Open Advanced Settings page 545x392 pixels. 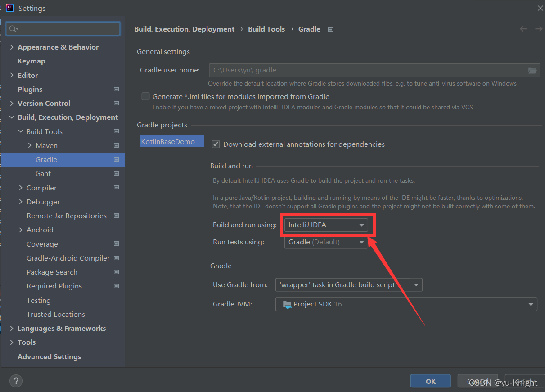click(50, 356)
